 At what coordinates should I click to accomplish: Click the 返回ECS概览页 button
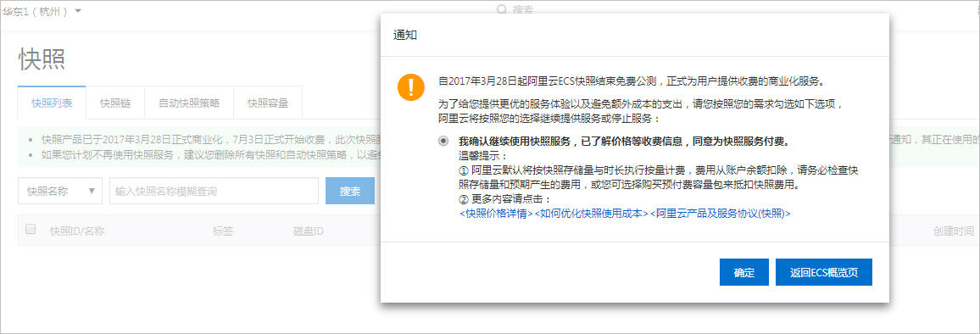[824, 272]
